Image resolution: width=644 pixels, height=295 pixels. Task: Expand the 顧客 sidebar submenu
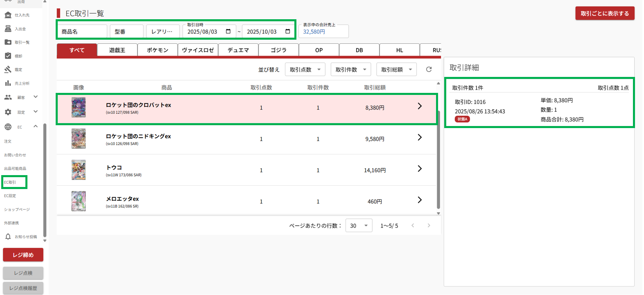[36, 97]
